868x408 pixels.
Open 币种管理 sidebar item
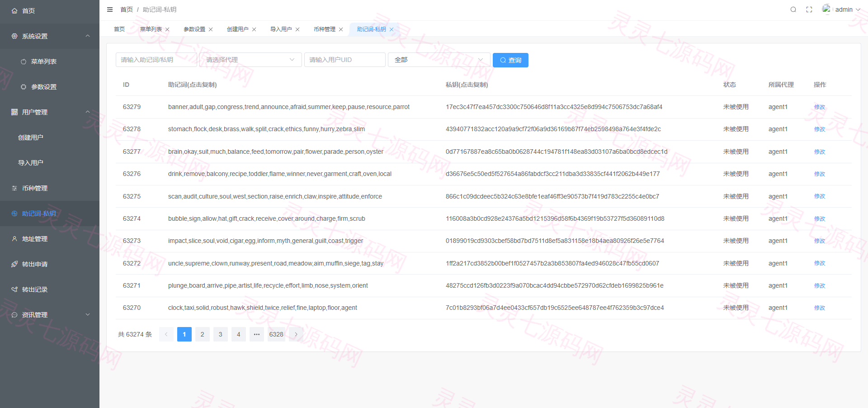tap(50, 188)
